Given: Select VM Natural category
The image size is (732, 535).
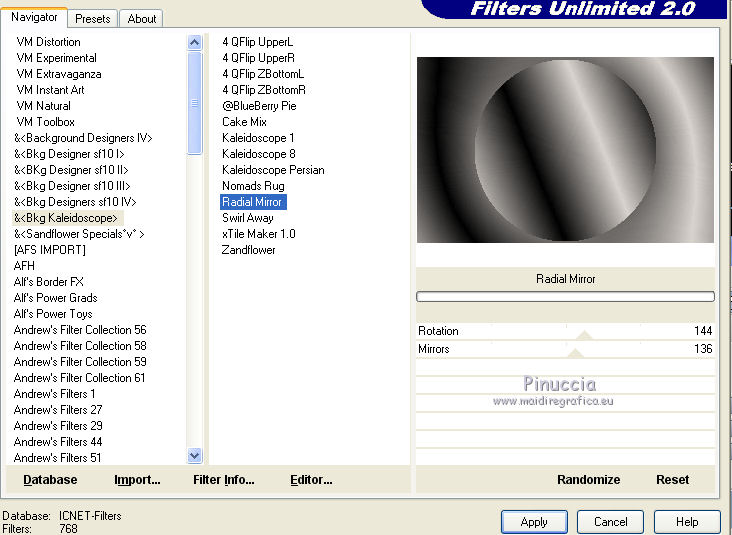Looking at the screenshot, I should 43,106.
